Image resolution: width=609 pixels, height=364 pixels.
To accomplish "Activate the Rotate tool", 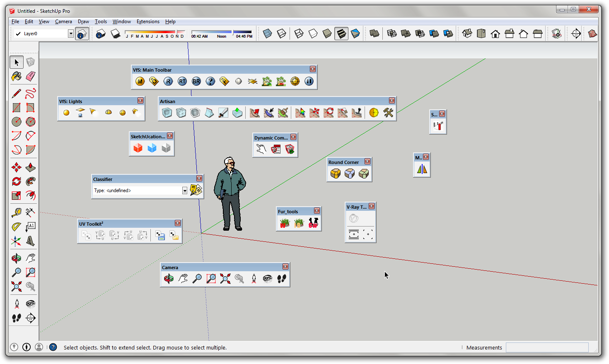I will pyautogui.click(x=17, y=181).
